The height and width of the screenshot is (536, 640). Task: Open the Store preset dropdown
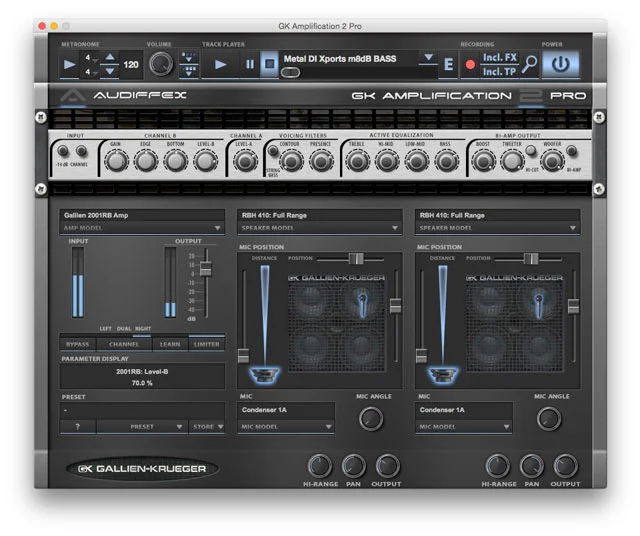[x=207, y=427]
